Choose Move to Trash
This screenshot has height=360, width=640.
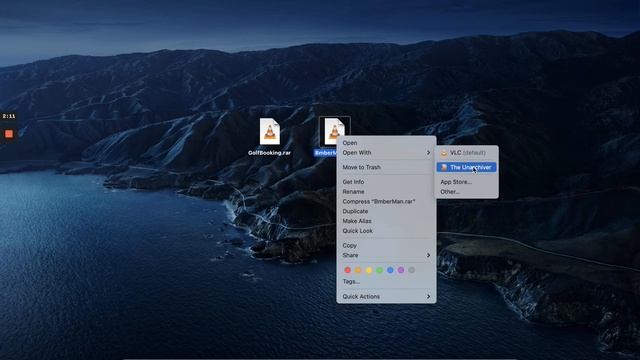click(x=386, y=167)
